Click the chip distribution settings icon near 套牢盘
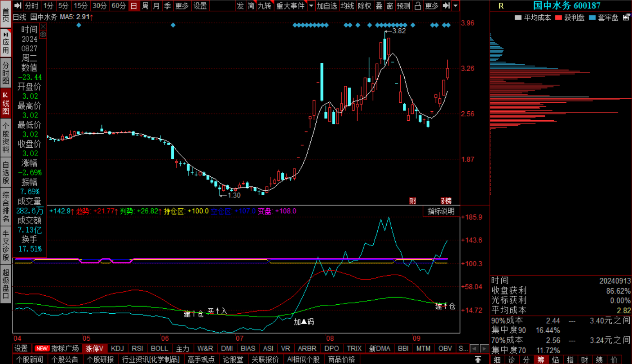Viewport: 632px width, 364px height. click(626, 18)
